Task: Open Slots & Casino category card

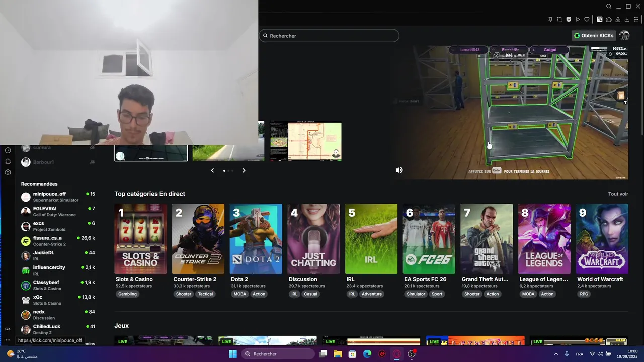Action: 141,239
